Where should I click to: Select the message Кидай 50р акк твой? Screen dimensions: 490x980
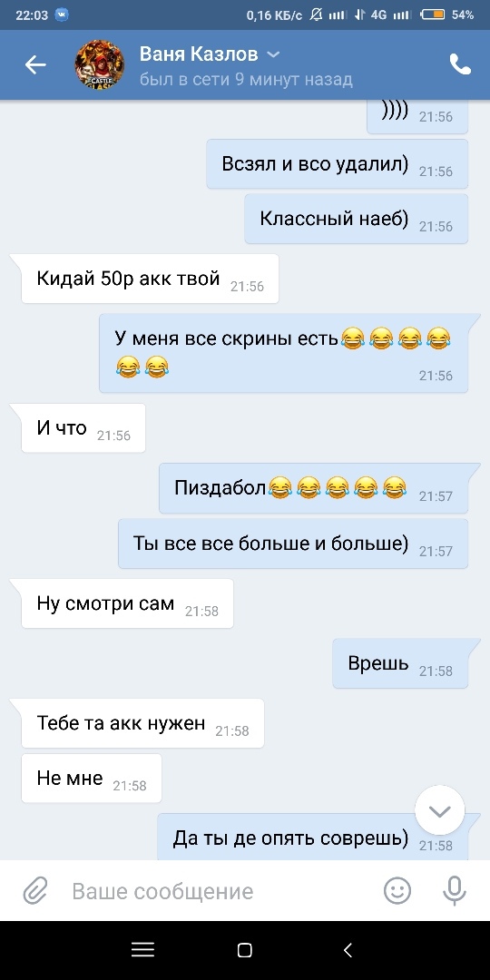(150, 279)
